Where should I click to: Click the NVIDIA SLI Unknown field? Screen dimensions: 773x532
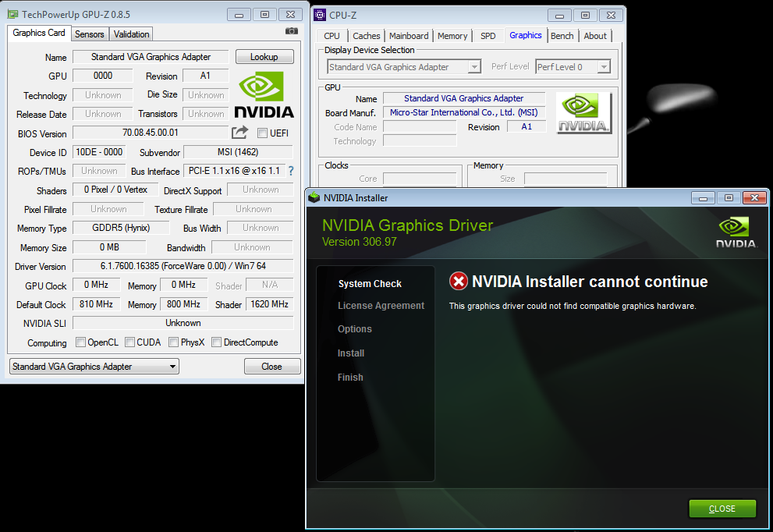pos(183,323)
